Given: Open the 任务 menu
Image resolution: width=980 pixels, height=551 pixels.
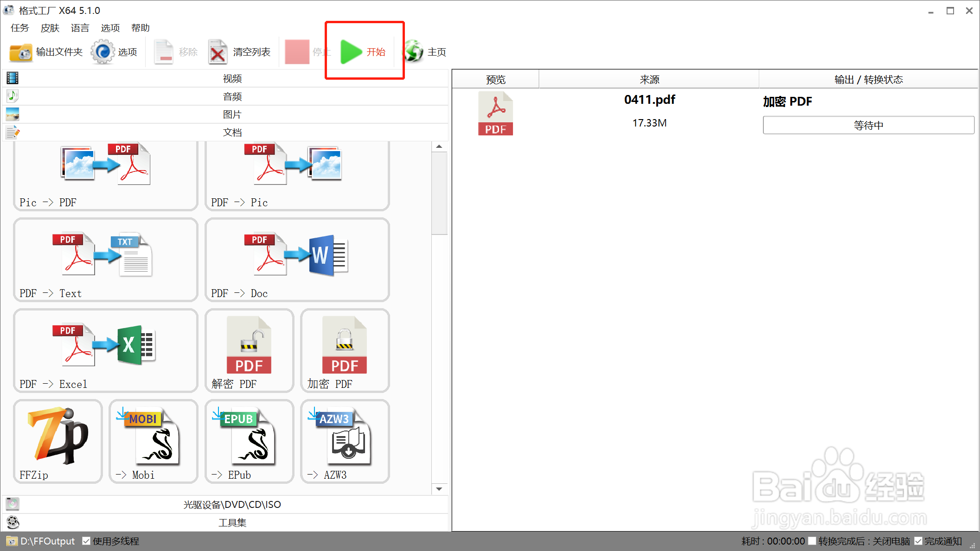Looking at the screenshot, I should tap(19, 28).
